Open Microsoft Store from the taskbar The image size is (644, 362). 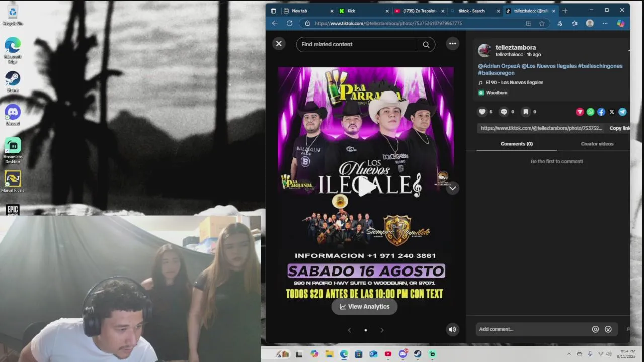pos(359,354)
